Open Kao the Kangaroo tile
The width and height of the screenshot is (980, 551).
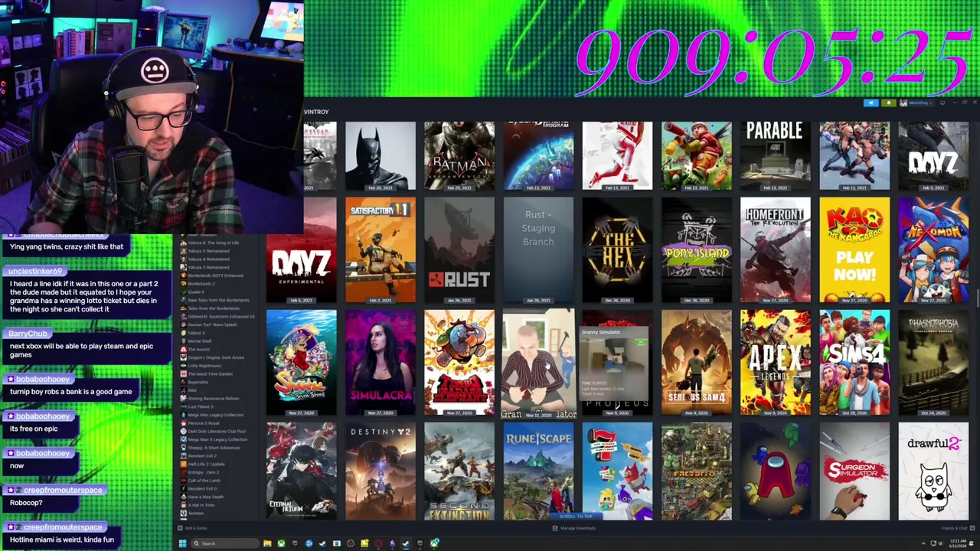(x=854, y=249)
